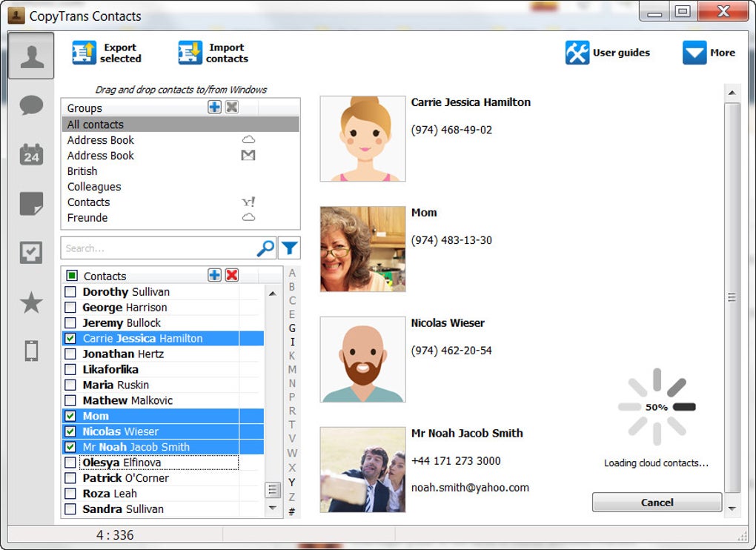
Task: Click the contact list scrollbar thumb
Action: (x=273, y=490)
